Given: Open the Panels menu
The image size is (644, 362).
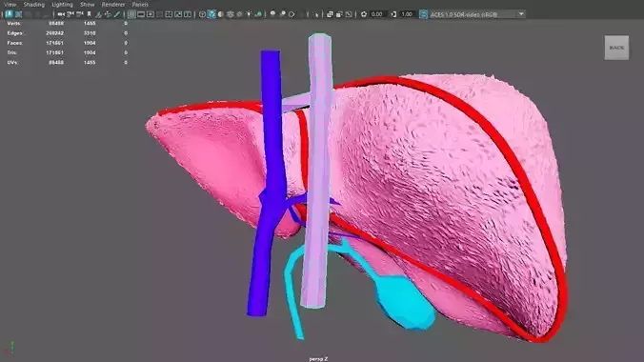Looking at the screenshot, I should click(140, 5).
